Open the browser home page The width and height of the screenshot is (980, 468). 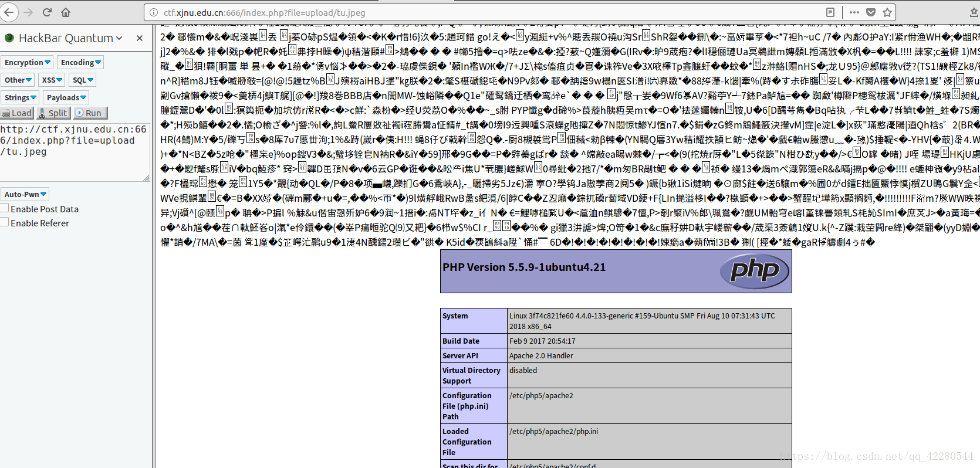[66, 12]
